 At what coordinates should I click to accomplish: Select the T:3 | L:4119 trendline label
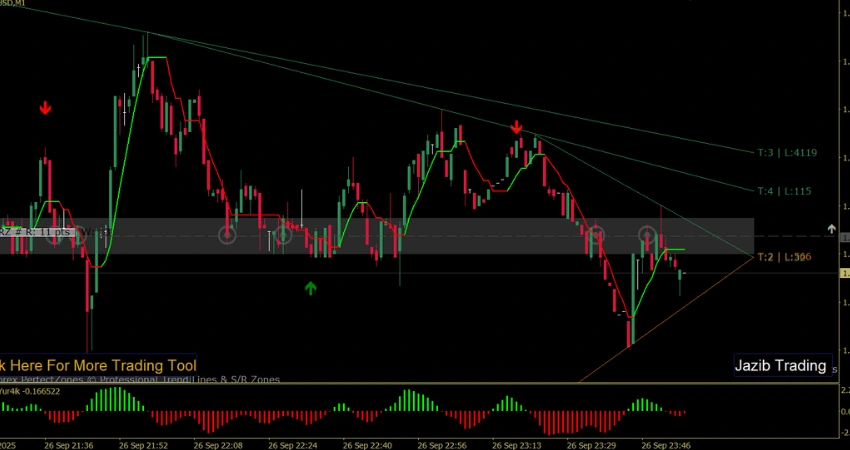(x=787, y=153)
